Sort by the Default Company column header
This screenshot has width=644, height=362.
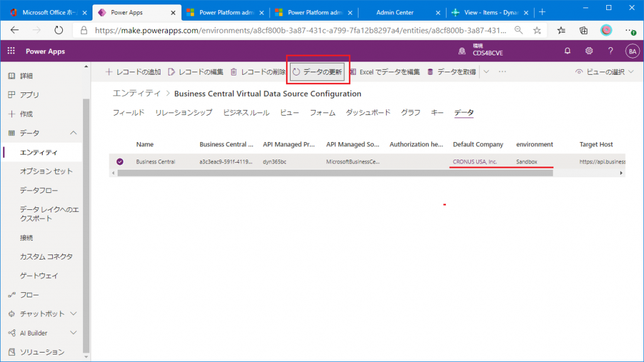[478, 145]
